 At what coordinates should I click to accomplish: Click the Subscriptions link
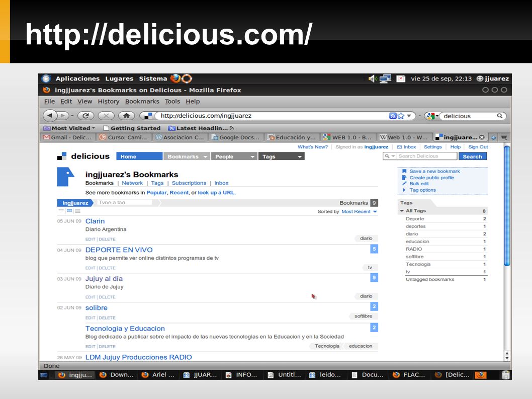click(x=189, y=183)
